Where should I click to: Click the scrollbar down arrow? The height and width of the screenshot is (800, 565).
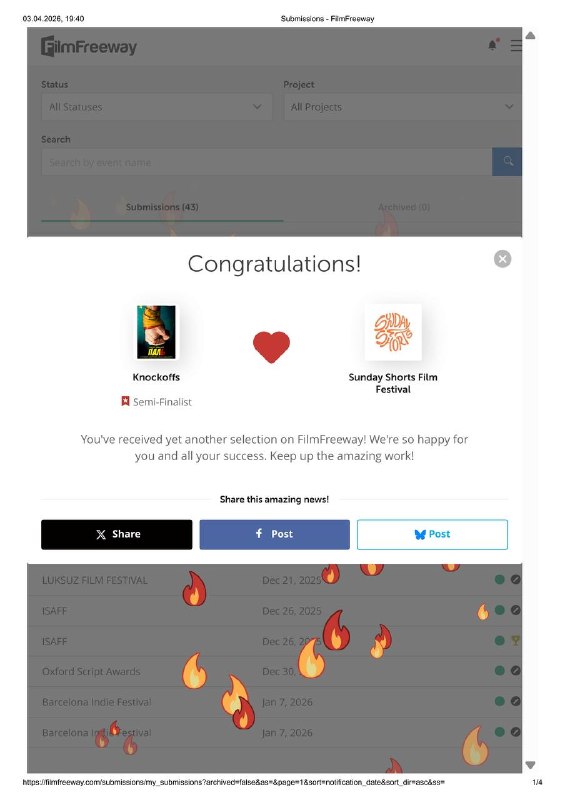point(530,765)
